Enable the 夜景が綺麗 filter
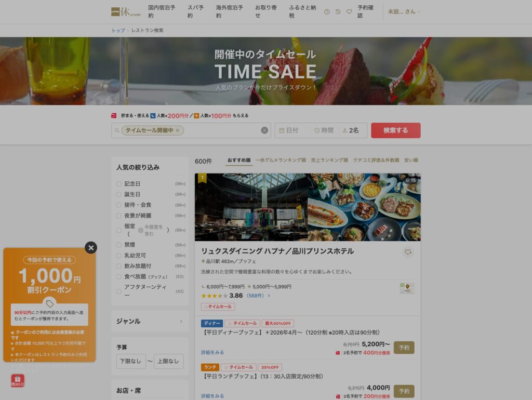The width and height of the screenshot is (532, 400). 119,216
